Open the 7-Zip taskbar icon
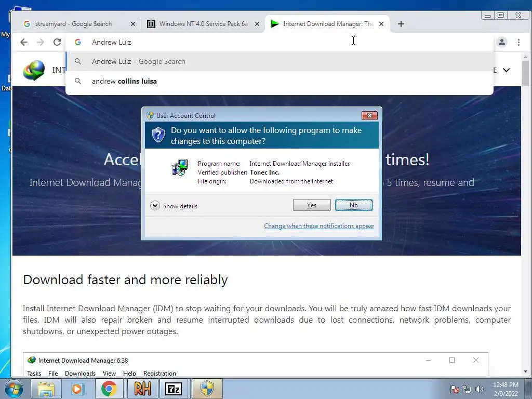Viewport: 532px width, 399px height. pos(174,389)
